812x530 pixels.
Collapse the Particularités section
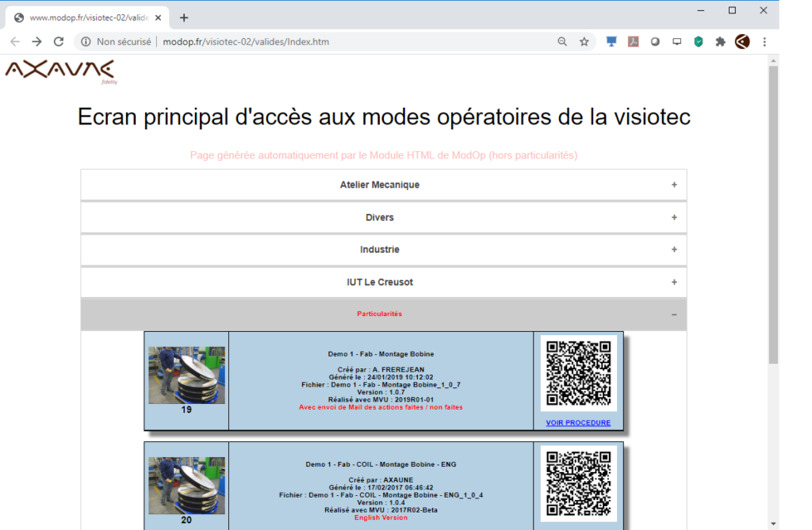tap(384, 315)
